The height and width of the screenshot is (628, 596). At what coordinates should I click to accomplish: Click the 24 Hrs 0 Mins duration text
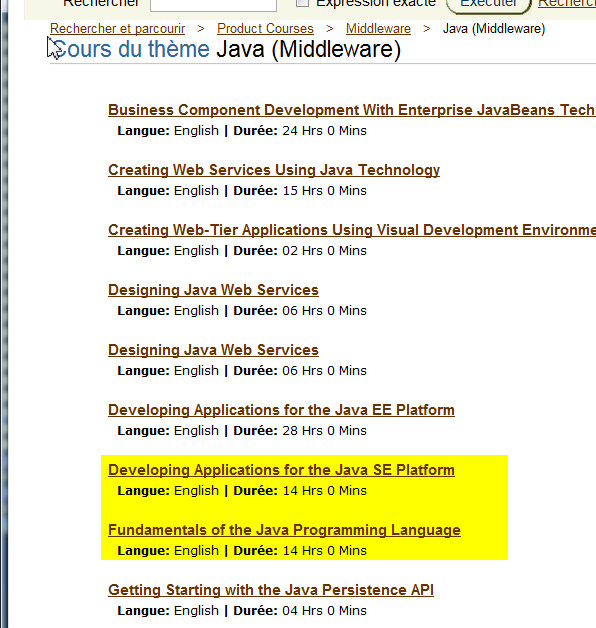324,131
